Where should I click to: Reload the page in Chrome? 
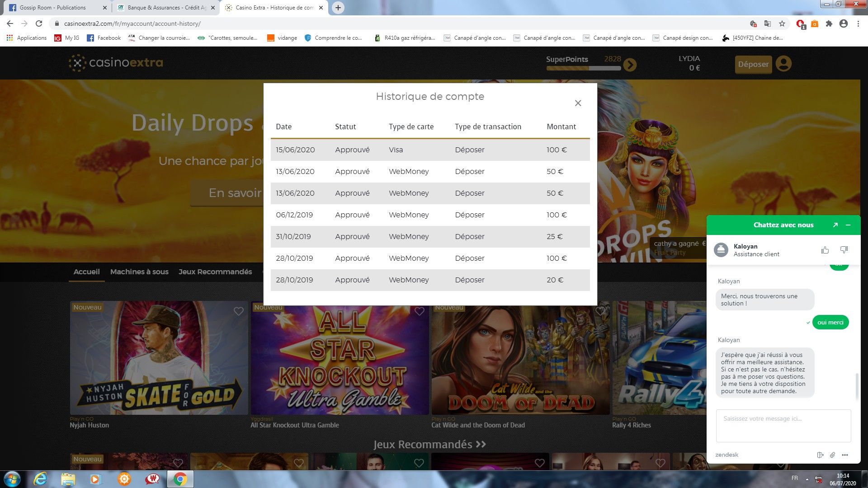[x=39, y=23]
